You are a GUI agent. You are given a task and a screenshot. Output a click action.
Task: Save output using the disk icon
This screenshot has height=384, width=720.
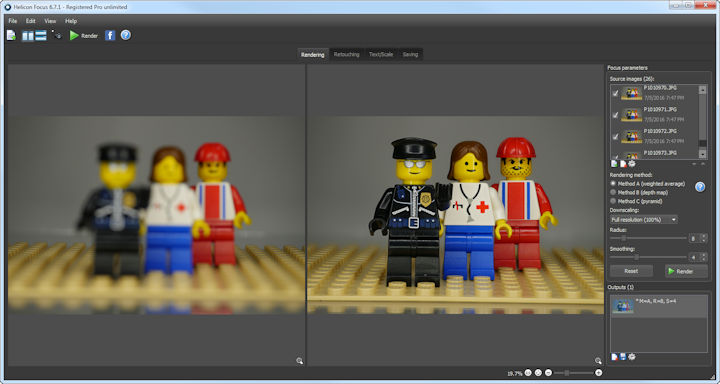623,357
